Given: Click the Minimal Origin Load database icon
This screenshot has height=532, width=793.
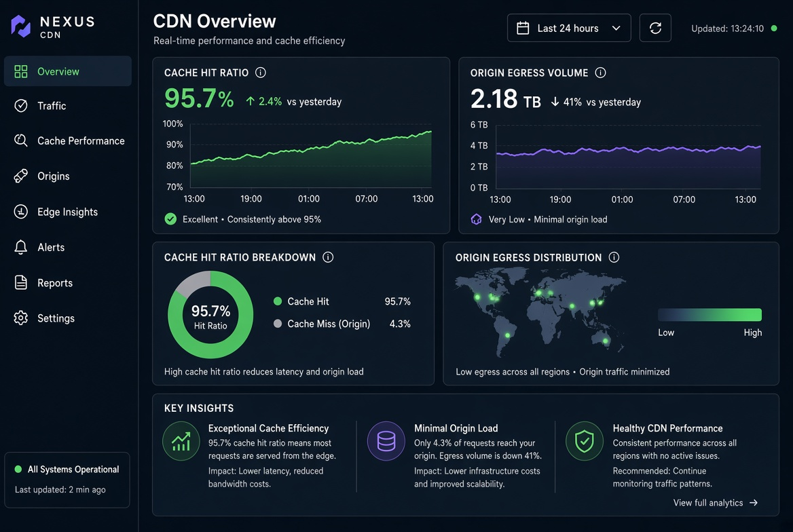Looking at the screenshot, I should click(386, 441).
